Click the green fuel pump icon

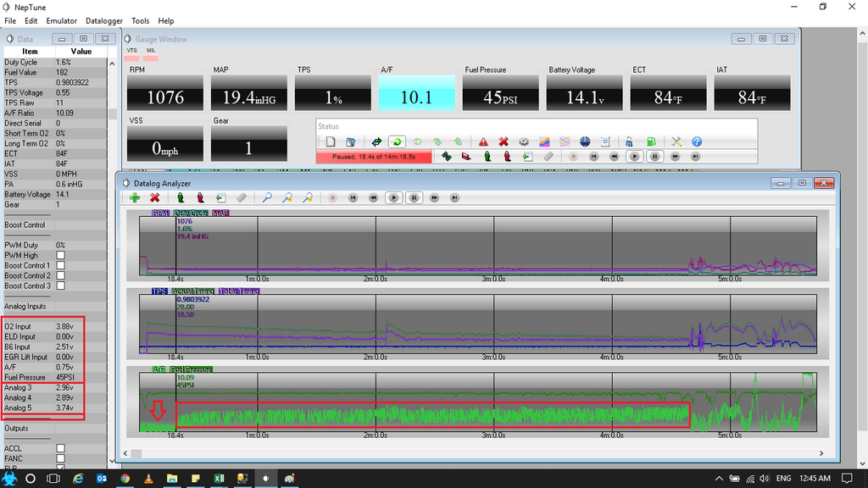click(x=651, y=141)
